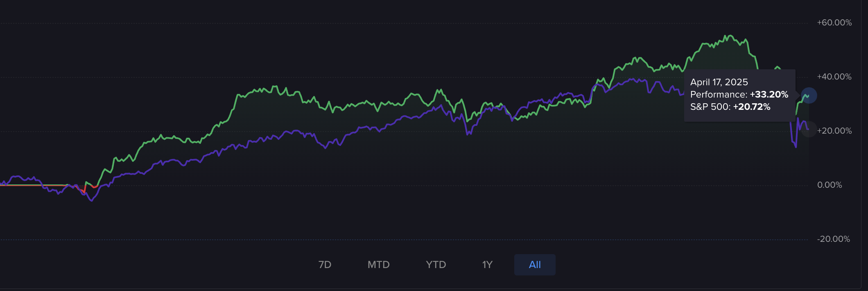This screenshot has width=868, height=291.
Task: Click the +60.00% axis label
Action: point(834,23)
